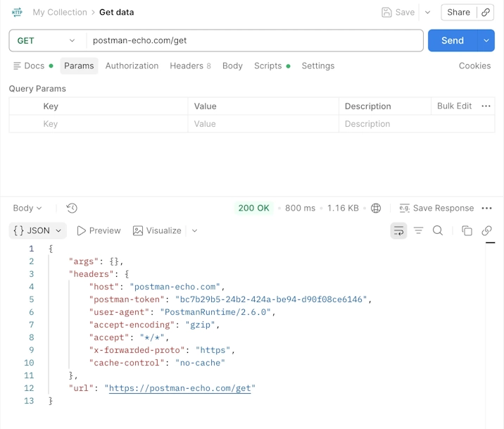Click the Visualize image icon
This screenshot has width=504, height=429.
pos(138,230)
